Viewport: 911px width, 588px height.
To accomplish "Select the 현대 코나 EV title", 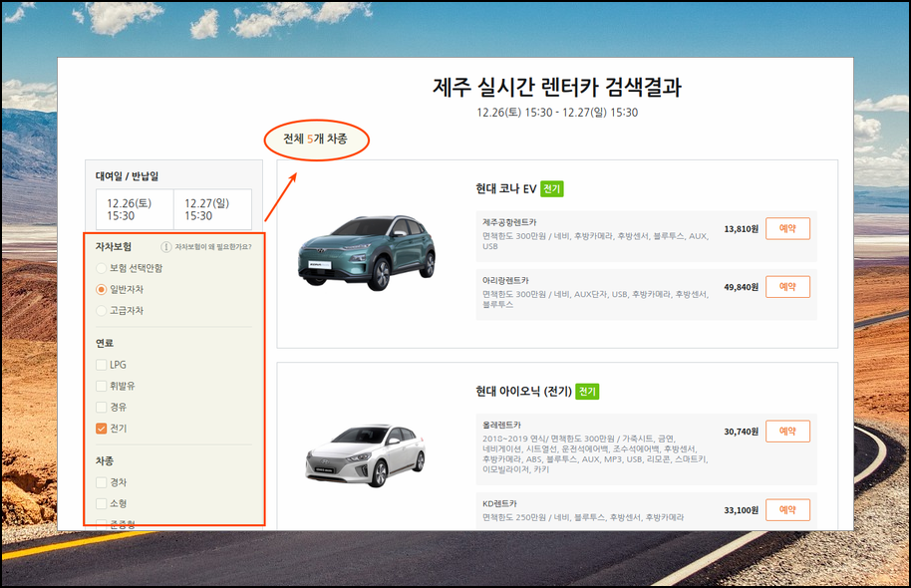I will click(505, 188).
